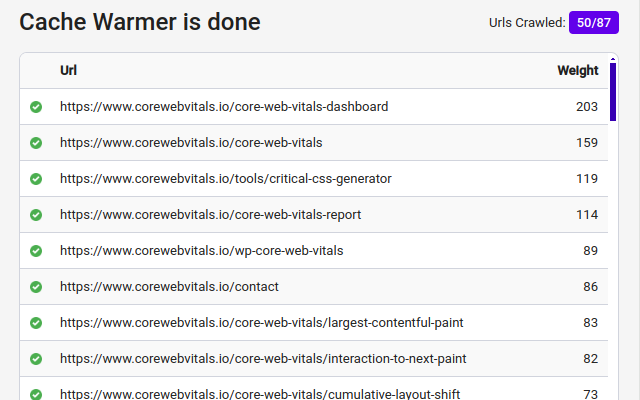Click the purple table scrollbar thumb
Viewport: 640px width, 400px height.
coord(612,91)
